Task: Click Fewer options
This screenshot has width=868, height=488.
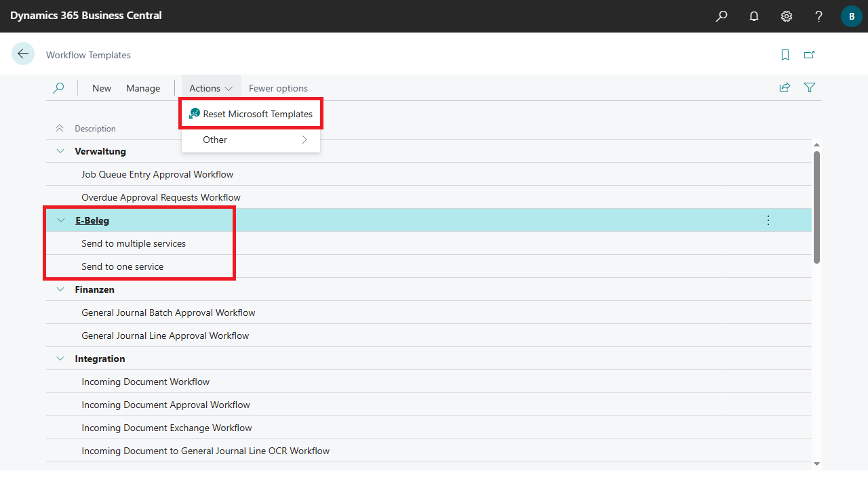Action: 278,88
